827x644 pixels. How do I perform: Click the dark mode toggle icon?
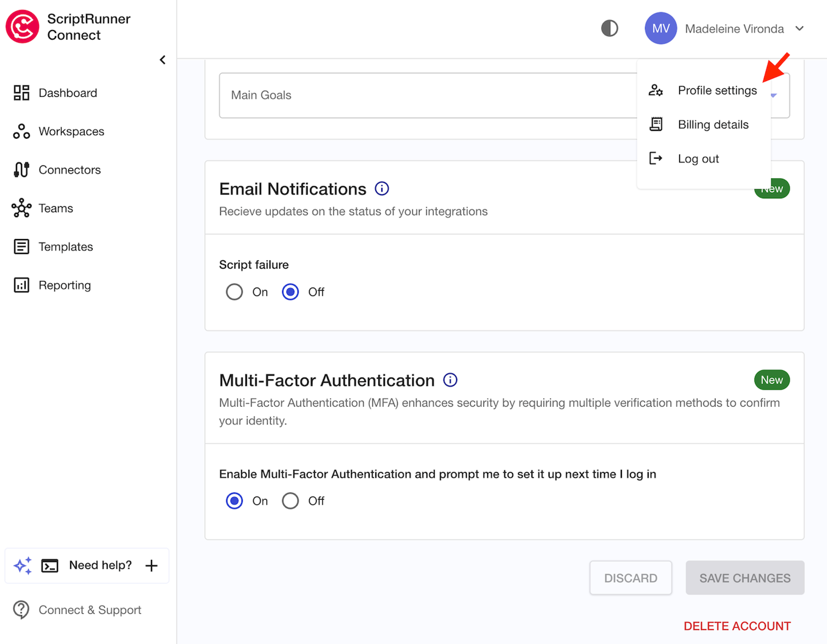point(609,28)
